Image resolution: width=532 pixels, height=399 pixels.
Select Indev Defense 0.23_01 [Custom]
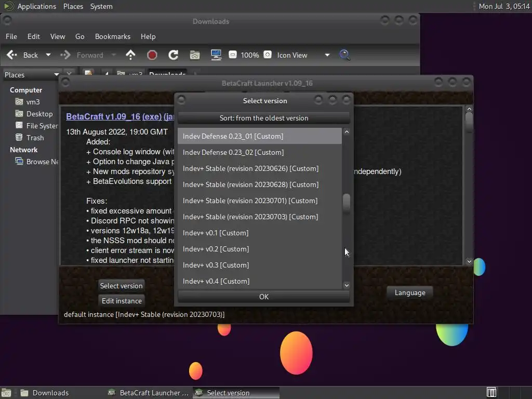tap(260, 136)
